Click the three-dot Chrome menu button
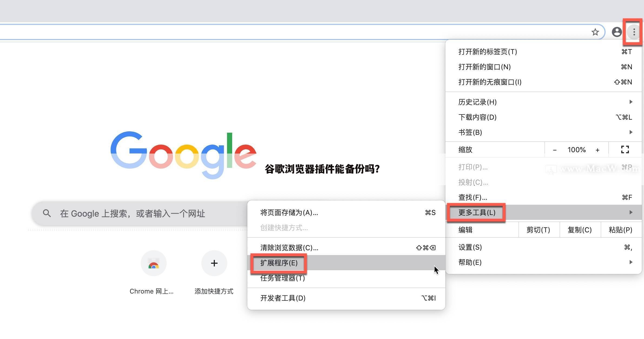644x339 pixels. point(634,32)
